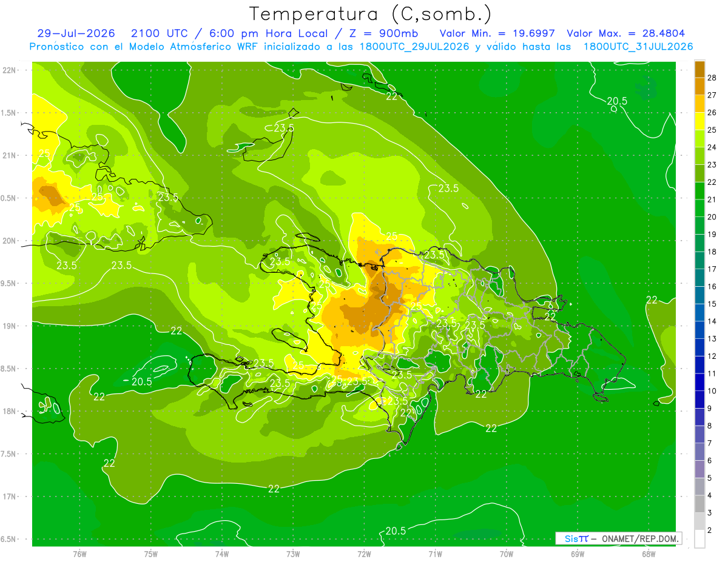Image resolution: width=728 pixels, height=562 pixels.
Task: Select the legend color band between 3 and 4
Action: coord(699,504)
